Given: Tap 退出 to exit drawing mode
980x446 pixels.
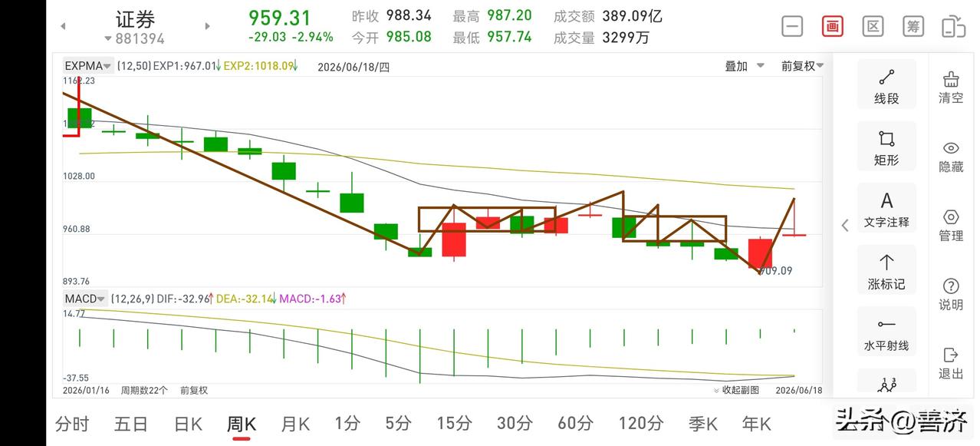Looking at the screenshot, I should pos(951,363).
